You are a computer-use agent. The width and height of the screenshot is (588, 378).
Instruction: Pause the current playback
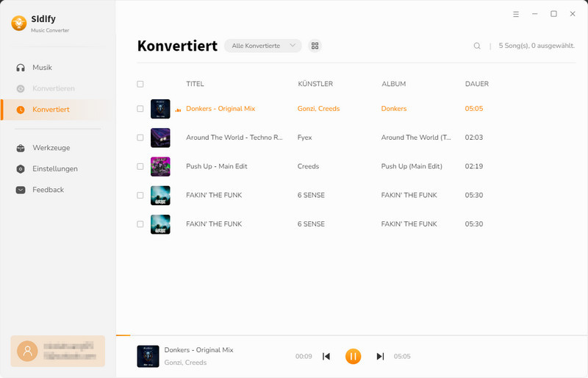click(x=354, y=356)
